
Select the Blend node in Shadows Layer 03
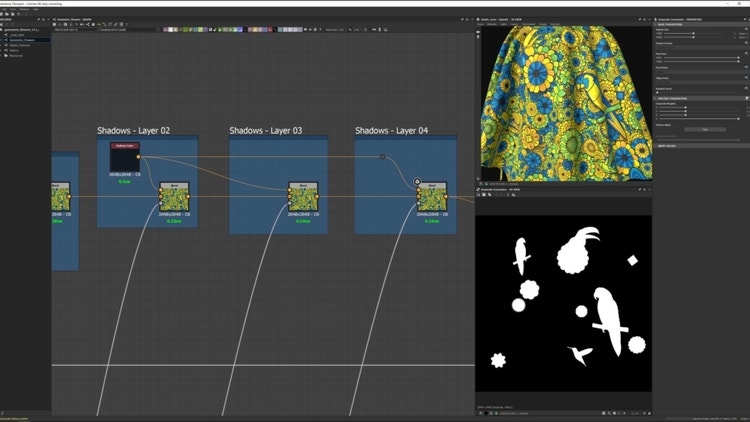(304, 198)
